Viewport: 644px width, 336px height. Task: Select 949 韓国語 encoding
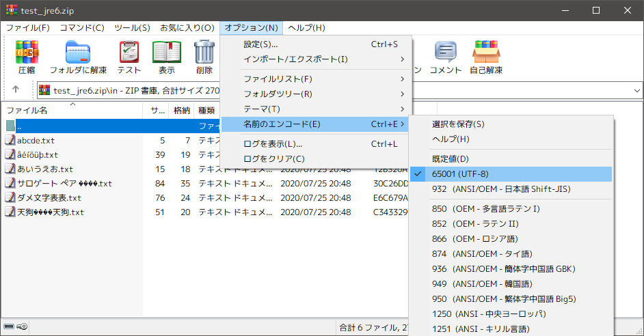(x=511, y=284)
